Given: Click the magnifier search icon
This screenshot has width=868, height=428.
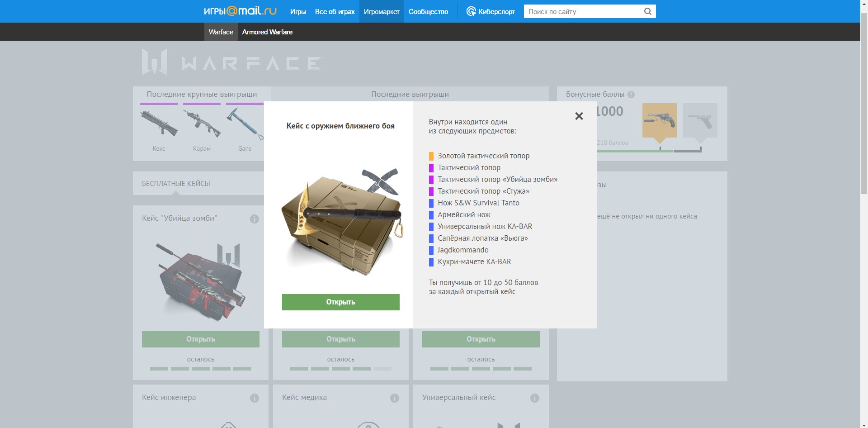Looking at the screenshot, I should tap(648, 11).
